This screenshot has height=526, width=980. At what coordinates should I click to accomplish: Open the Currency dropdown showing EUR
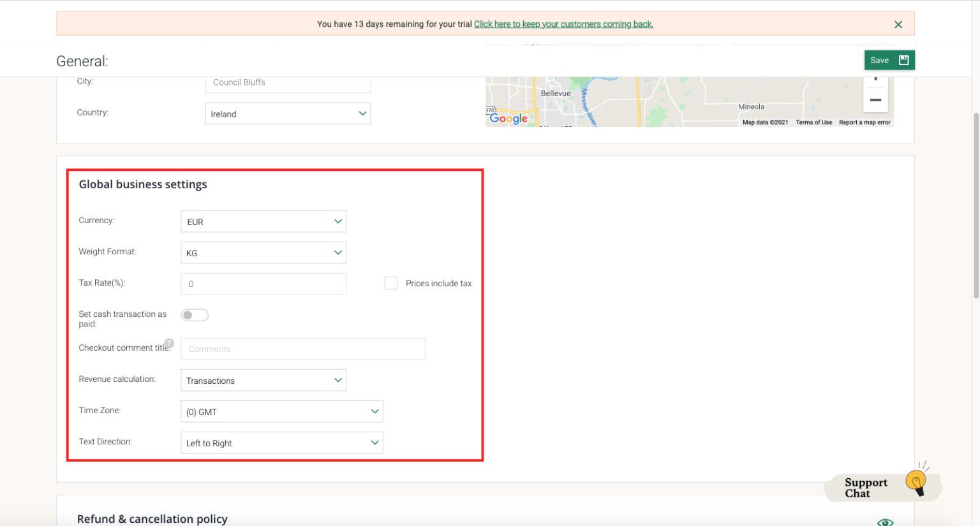[x=264, y=221]
